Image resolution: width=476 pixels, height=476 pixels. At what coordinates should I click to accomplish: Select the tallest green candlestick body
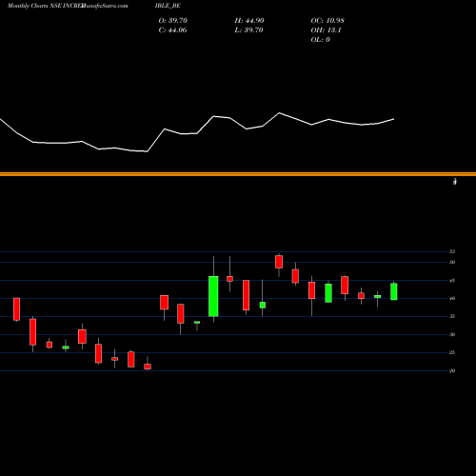(x=213, y=296)
